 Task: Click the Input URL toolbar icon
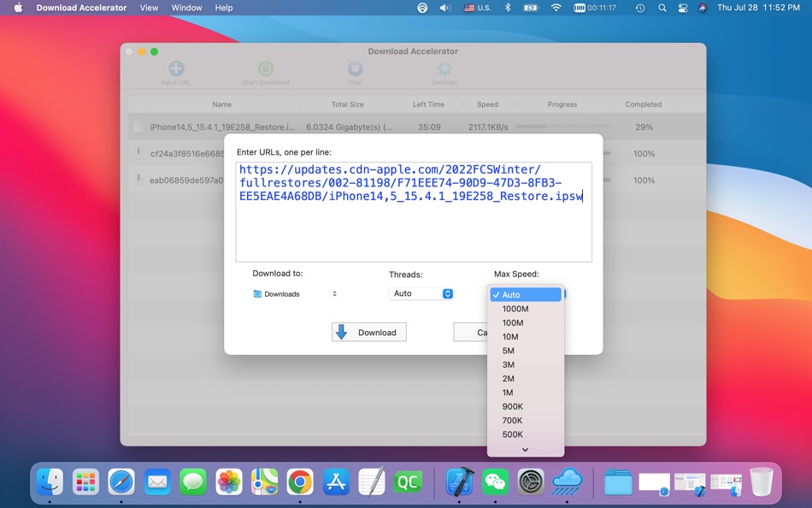coord(176,69)
